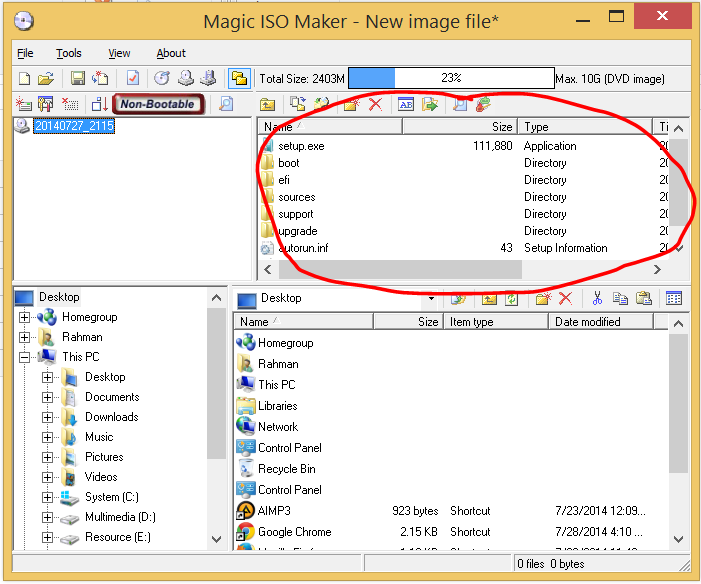Click the virtual drive mount icon
701x584 pixels.
pos(208,79)
